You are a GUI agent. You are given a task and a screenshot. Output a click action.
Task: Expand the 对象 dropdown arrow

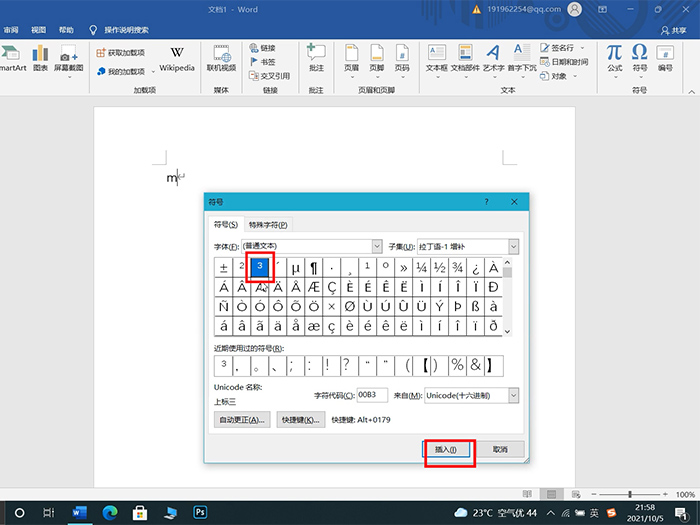[575, 76]
